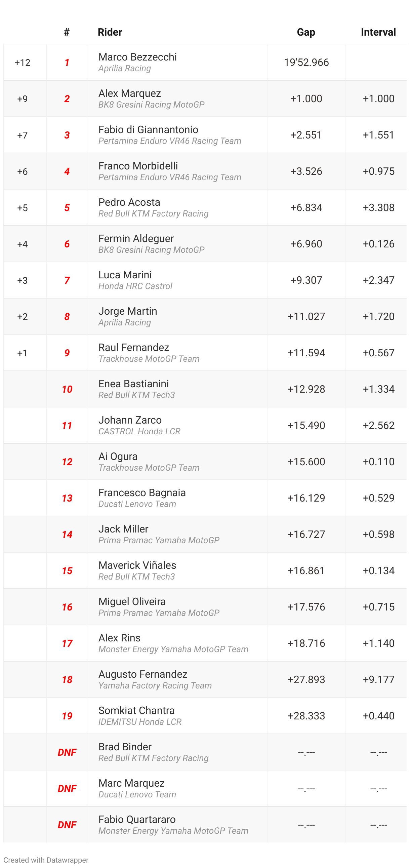Click Augusto Fernandez interval +9.177
The width and height of the screenshot is (410, 868).
point(378,679)
